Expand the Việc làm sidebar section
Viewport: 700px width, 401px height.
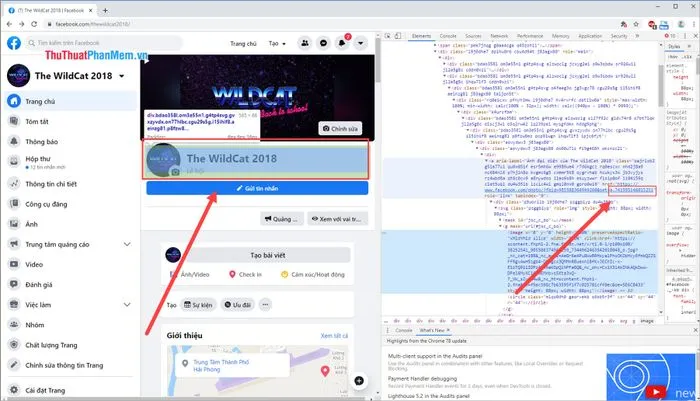[x=126, y=306]
